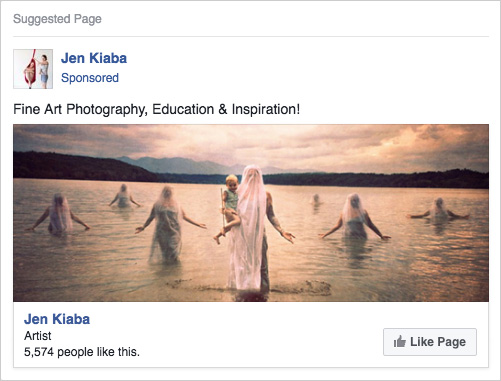The width and height of the screenshot is (501, 381).
Task: Open the Jen Kiaba link below the photo
Action: [57, 319]
